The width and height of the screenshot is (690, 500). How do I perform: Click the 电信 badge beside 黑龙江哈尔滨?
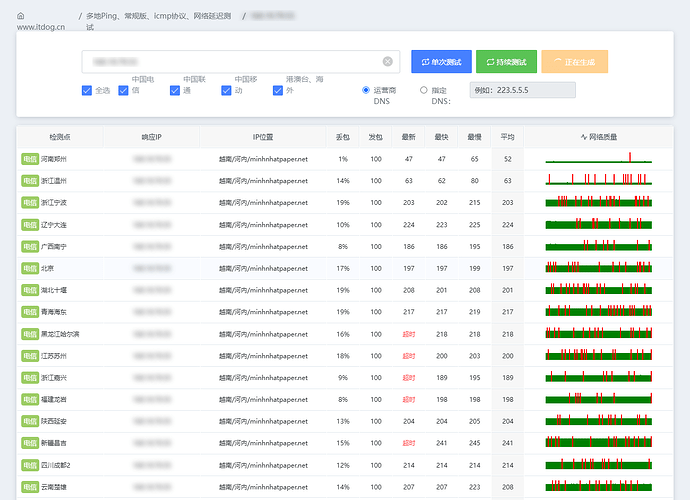coord(30,334)
